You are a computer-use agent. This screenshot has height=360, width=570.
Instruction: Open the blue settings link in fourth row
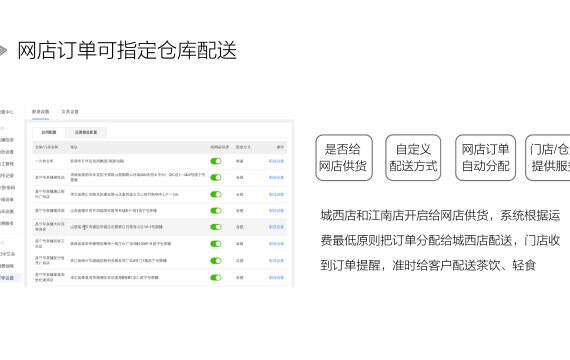click(276, 211)
